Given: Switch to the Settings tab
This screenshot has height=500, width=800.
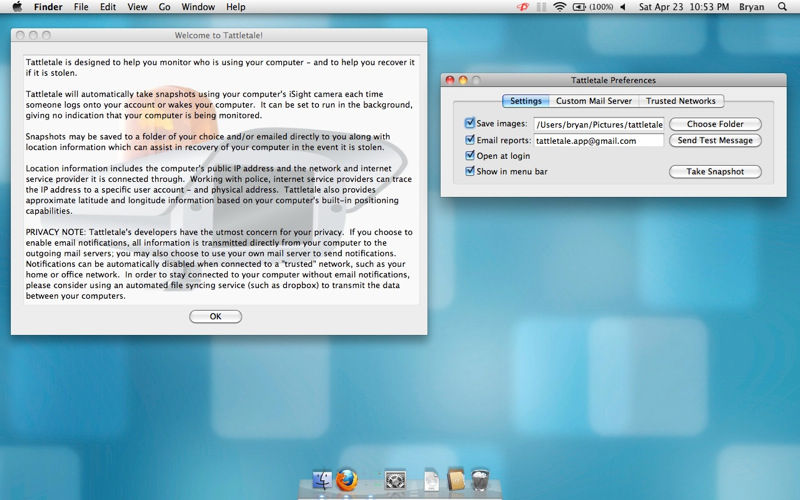Looking at the screenshot, I should pos(526,101).
